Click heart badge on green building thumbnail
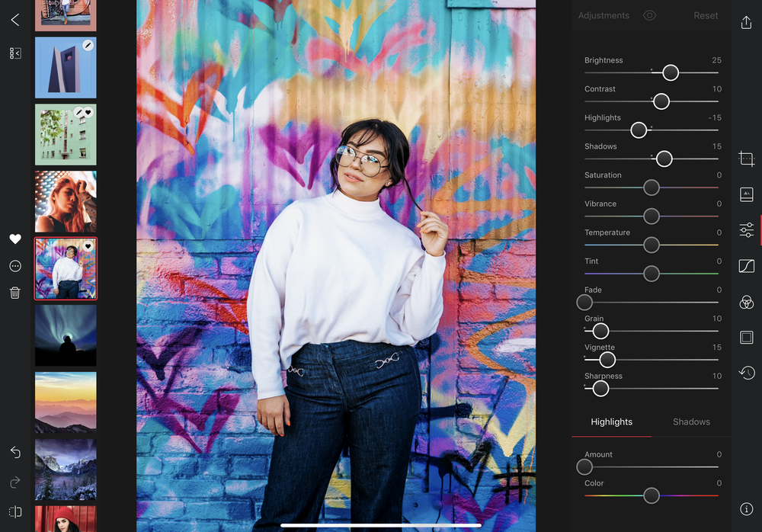This screenshot has height=532, width=762. coord(88,112)
